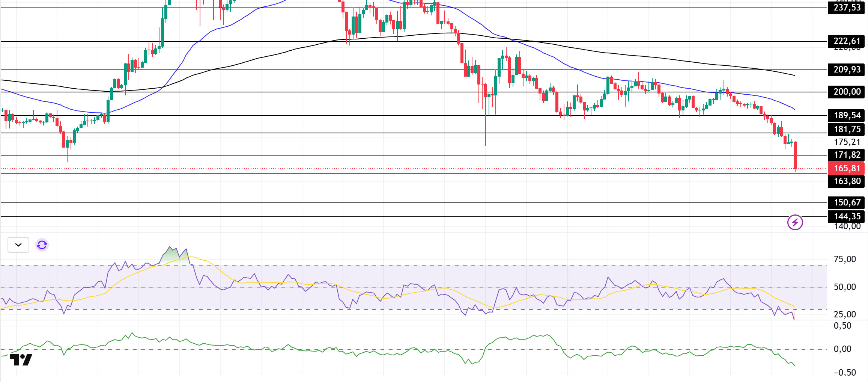Click the purple circular refresh arrows icon
This screenshot has width=868, height=382.
coord(42,245)
